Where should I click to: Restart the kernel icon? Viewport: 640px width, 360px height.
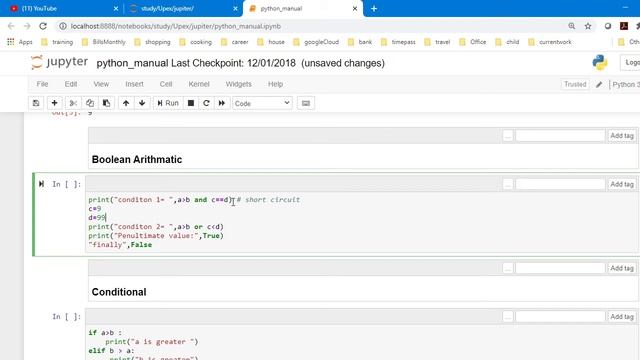[206, 103]
